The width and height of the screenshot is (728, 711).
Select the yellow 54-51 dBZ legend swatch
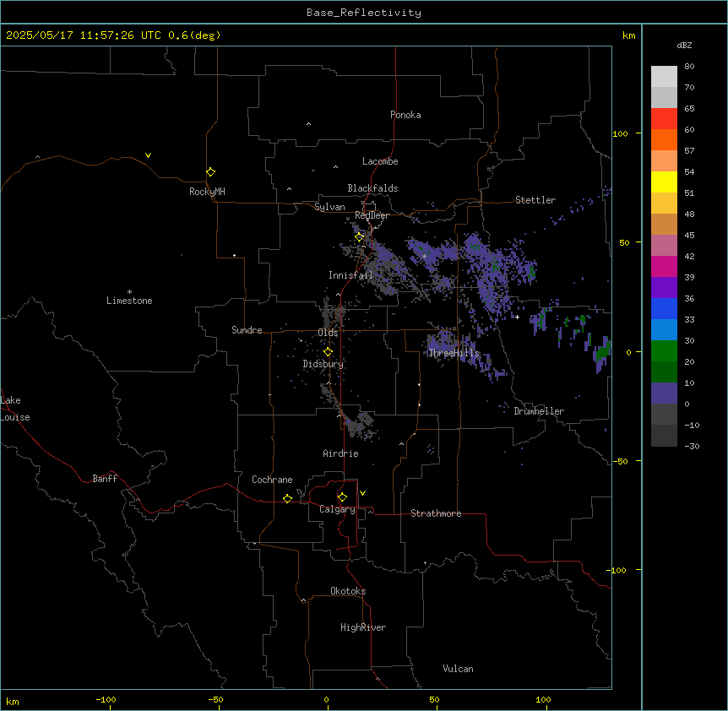point(664,182)
